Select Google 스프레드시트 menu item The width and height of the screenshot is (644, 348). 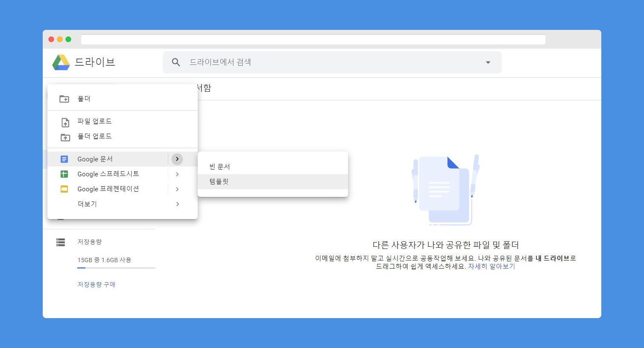tap(123, 174)
